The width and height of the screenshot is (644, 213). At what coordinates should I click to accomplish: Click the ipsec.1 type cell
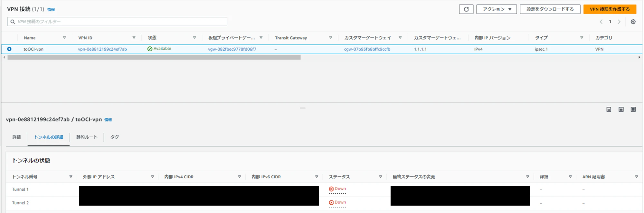[x=541, y=49]
